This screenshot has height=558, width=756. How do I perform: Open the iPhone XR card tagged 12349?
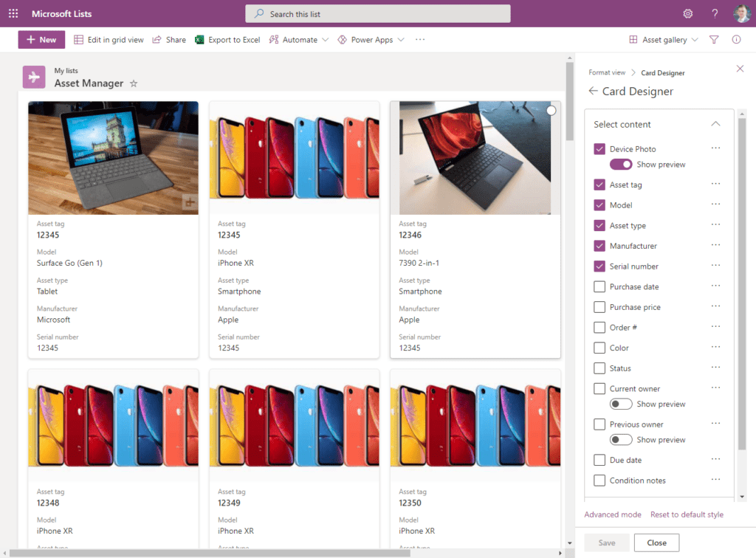[x=294, y=459]
